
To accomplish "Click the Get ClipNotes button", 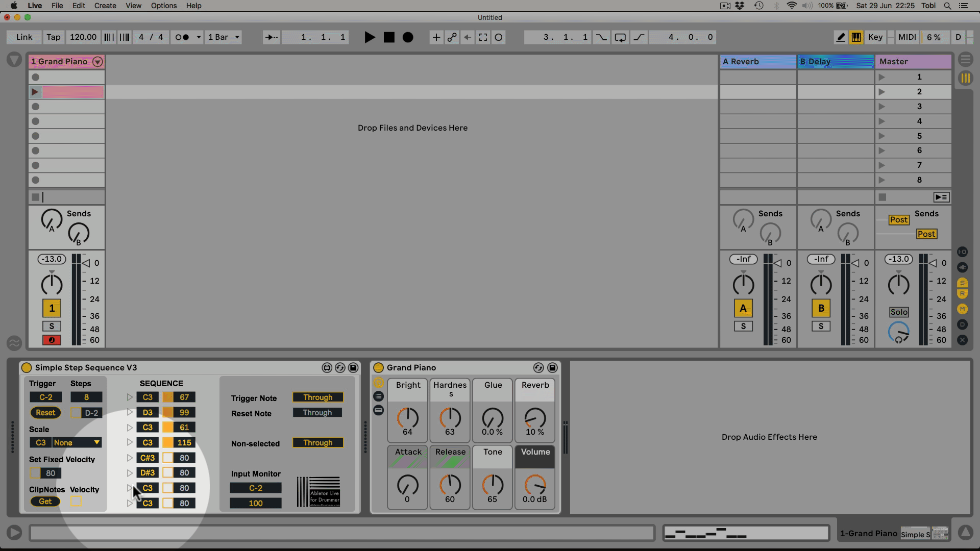I will tap(45, 502).
